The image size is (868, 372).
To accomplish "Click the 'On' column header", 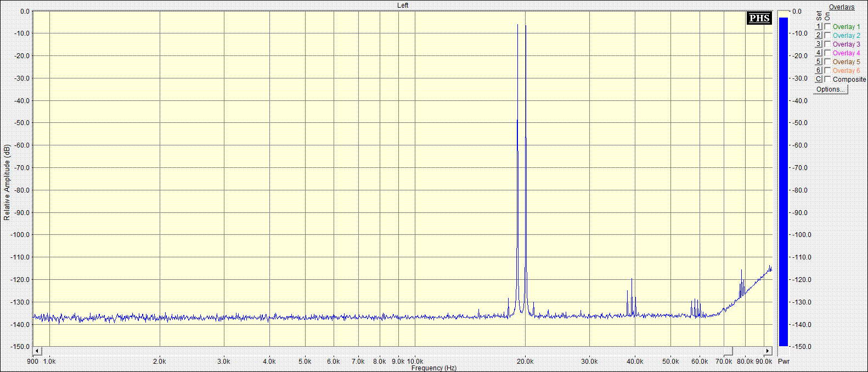I will [x=827, y=16].
